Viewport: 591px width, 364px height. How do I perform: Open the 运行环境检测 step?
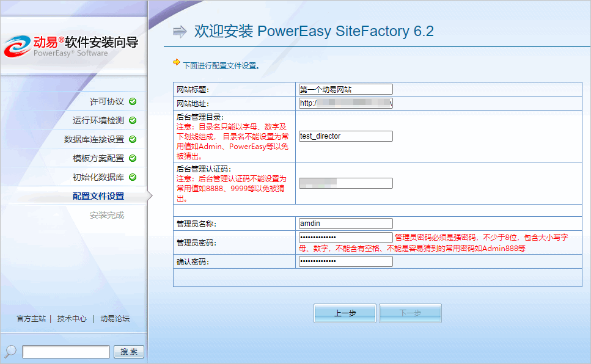98,120
